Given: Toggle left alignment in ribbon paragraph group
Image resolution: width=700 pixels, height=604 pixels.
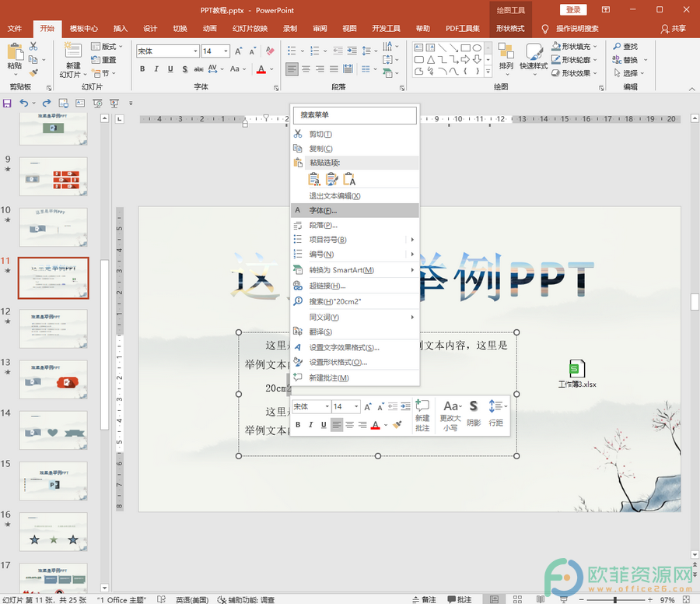Looking at the screenshot, I should 292,69.
